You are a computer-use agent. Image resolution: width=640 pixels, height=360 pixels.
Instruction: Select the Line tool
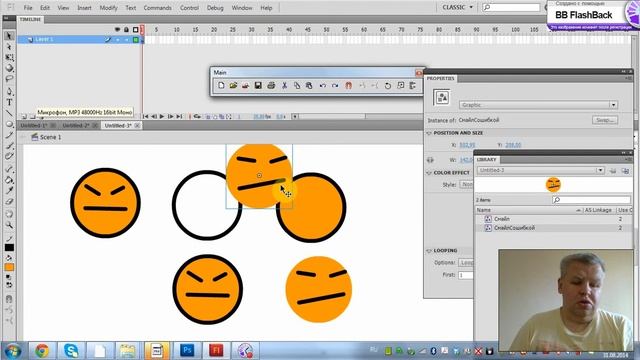coord(9,113)
